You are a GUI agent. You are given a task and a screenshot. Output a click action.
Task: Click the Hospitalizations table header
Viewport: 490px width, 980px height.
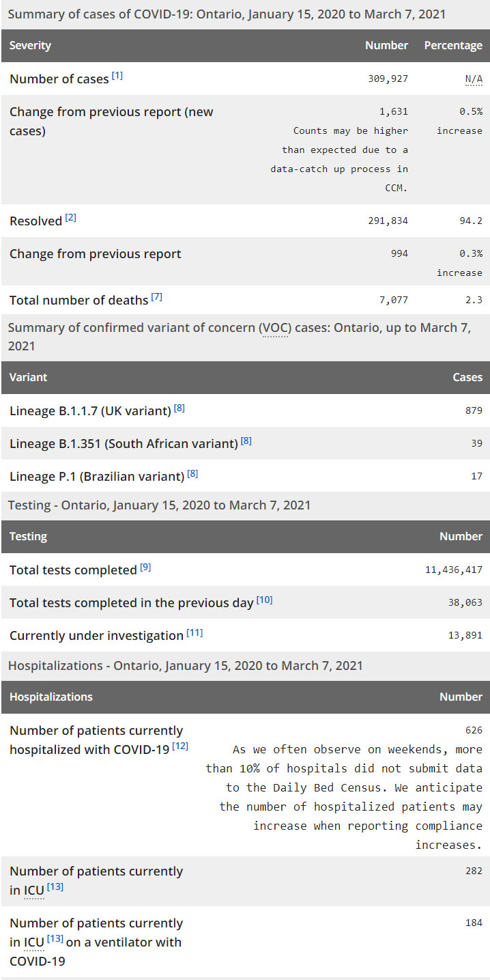(x=51, y=697)
